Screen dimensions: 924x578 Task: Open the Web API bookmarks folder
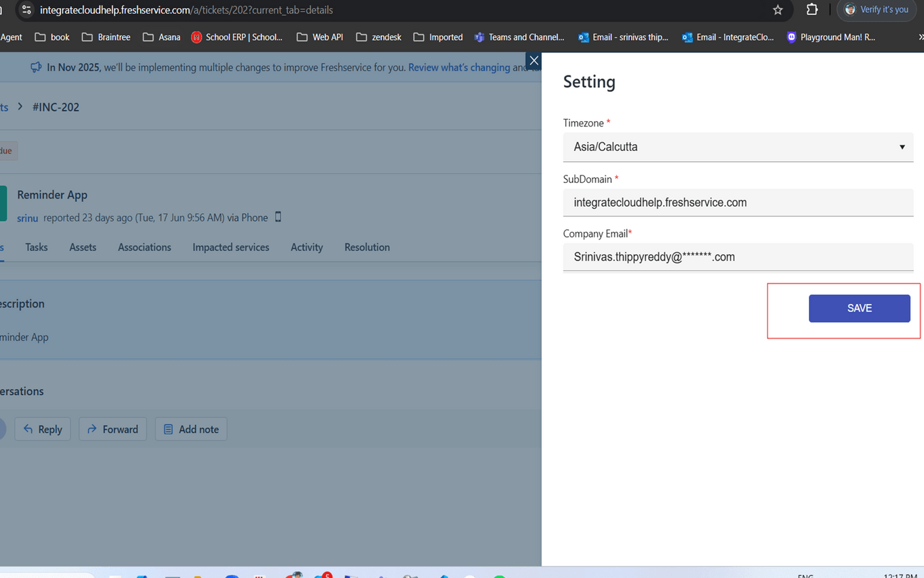click(x=320, y=37)
